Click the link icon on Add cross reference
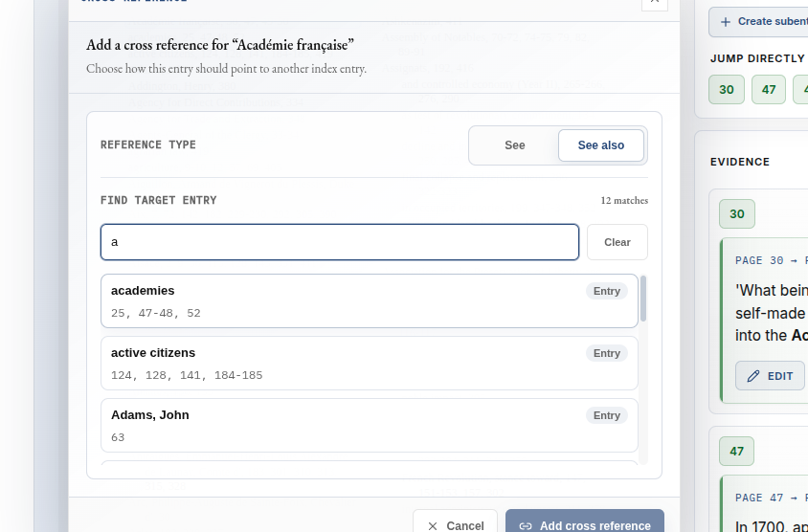This screenshot has width=808, height=532. (x=525, y=526)
